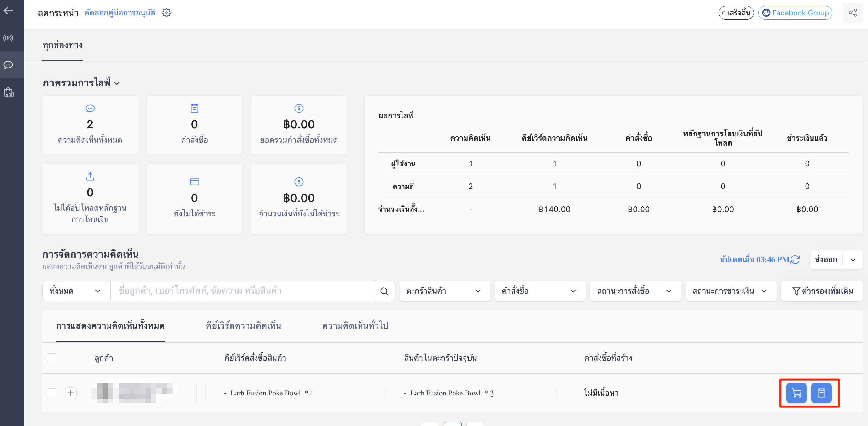Click the ส่งออก export button
This screenshot has width=868, height=426.
point(826,260)
